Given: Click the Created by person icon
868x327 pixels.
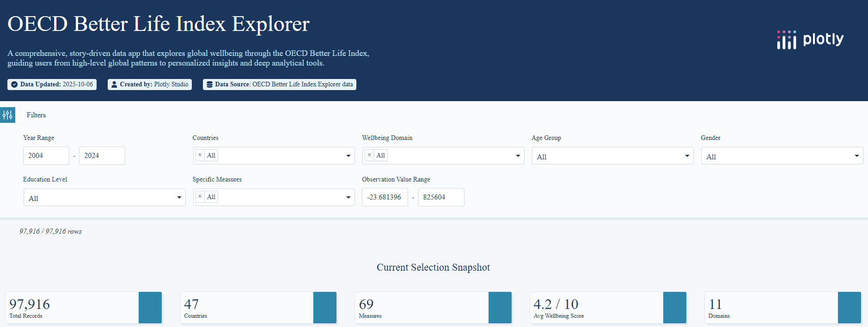Looking at the screenshot, I should coord(114,85).
